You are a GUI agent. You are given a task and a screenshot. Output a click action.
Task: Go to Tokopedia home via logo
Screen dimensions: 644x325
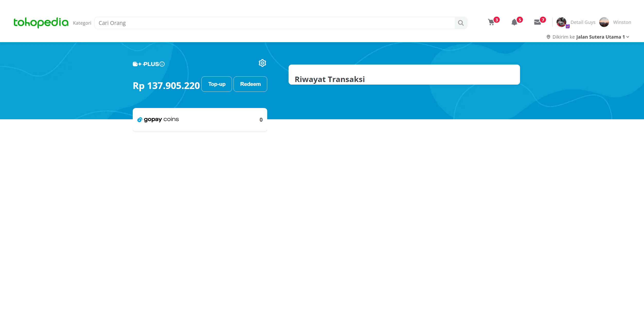click(41, 23)
